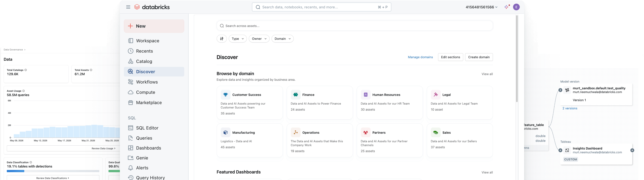Open Genie in the sidebar
644x180 pixels.
click(154, 158)
